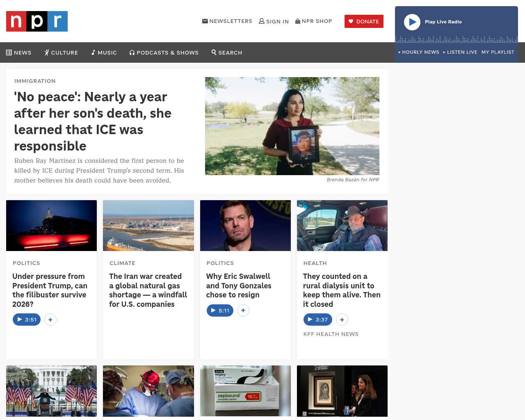Click the 'Brenda Bazán for NPR' credit
The height and width of the screenshot is (420, 525).
click(x=353, y=180)
